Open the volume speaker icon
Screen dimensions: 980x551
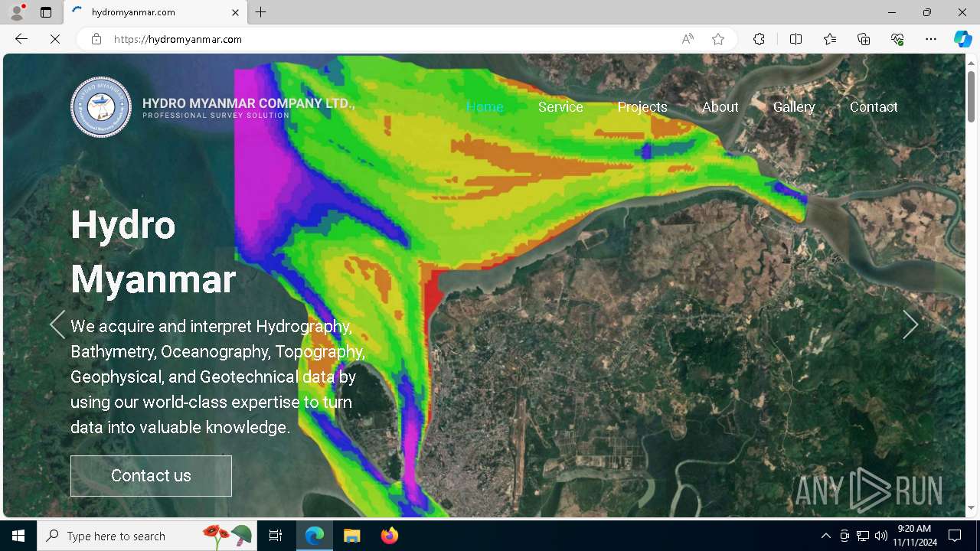[x=881, y=536]
